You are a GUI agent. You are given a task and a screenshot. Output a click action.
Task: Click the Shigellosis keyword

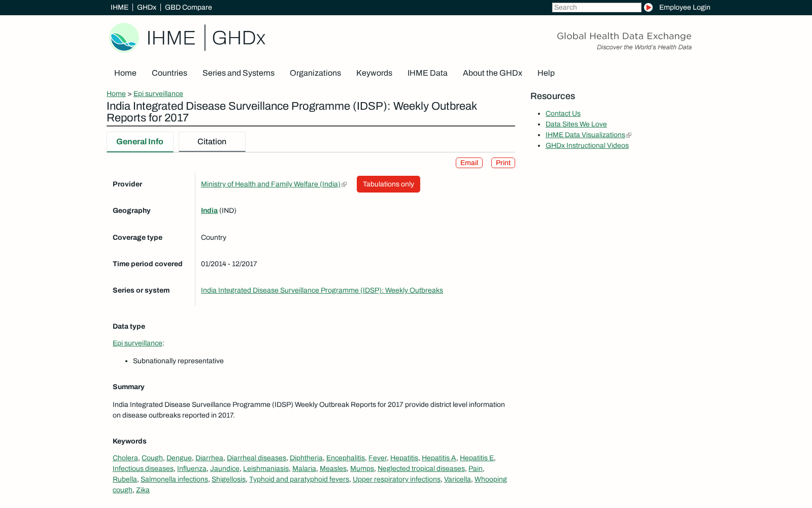click(x=228, y=479)
